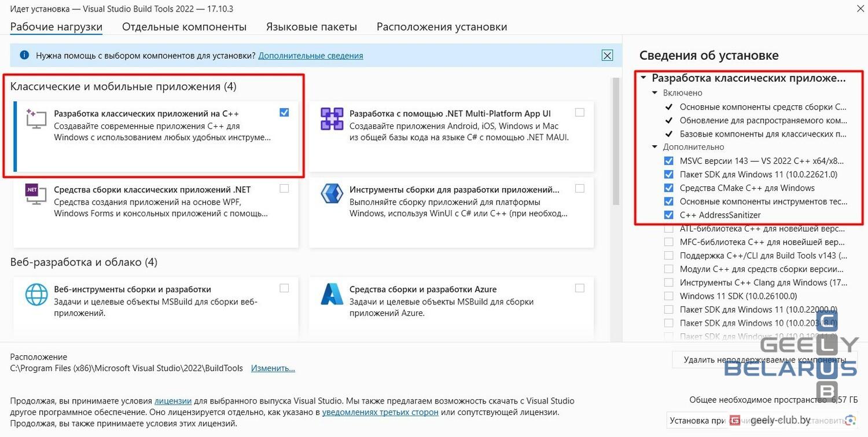Click the Веб-разработка и облако (4) heading
Viewport: 868px width, 437px height.
84,262
